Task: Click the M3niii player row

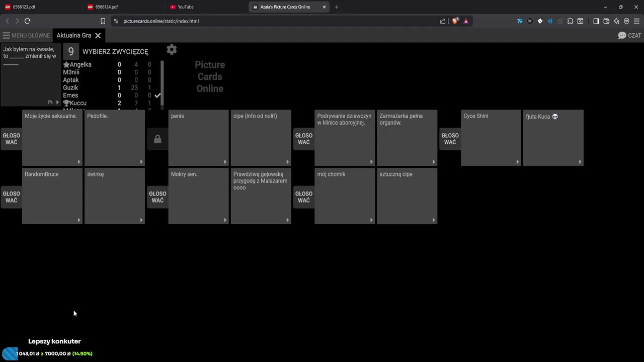Action: [x=107, y=72]
